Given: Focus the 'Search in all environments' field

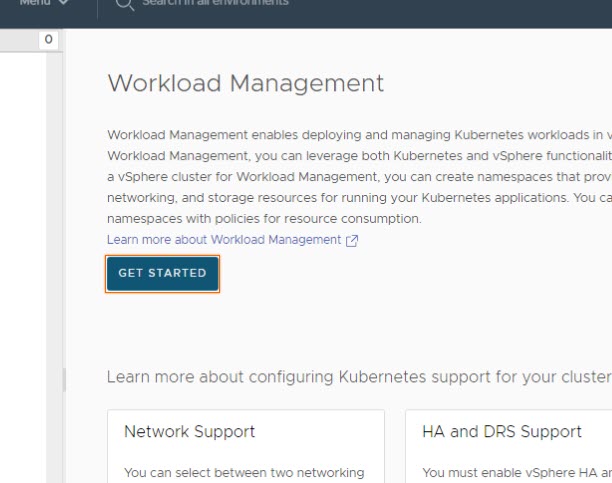Looking at the screenshot, I should [215, 3].
